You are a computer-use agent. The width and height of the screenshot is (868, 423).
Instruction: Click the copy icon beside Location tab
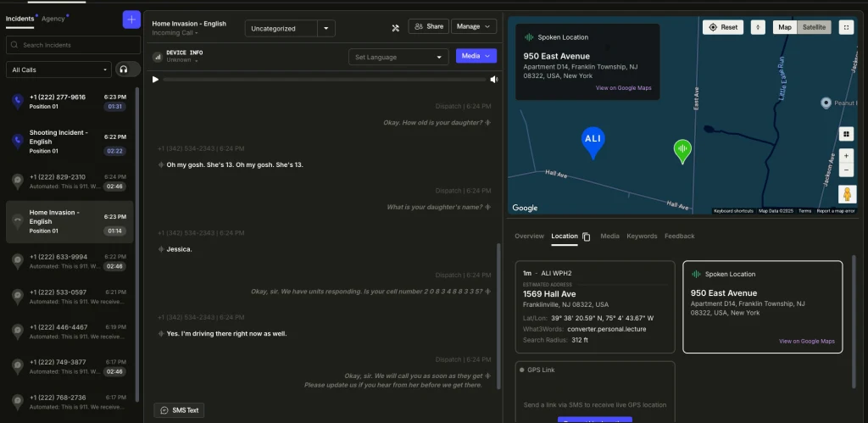tap(587, 237)
